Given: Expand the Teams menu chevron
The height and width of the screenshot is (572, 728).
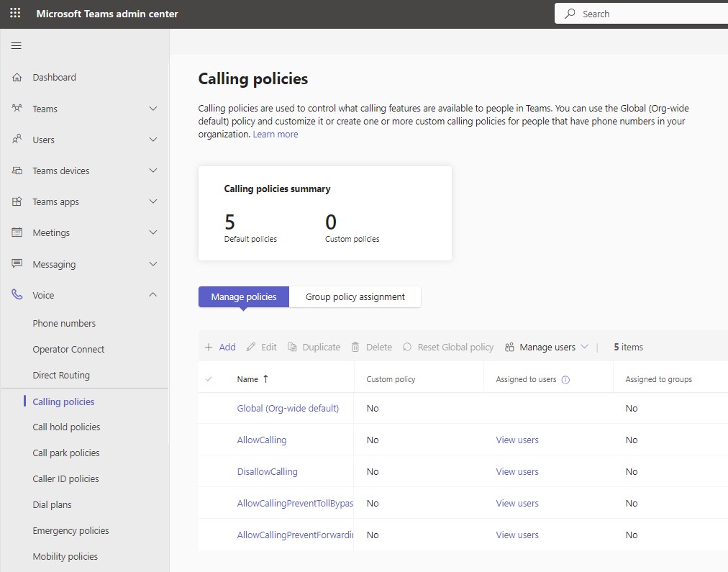Looking at the screenshot, I should point(153,109).
